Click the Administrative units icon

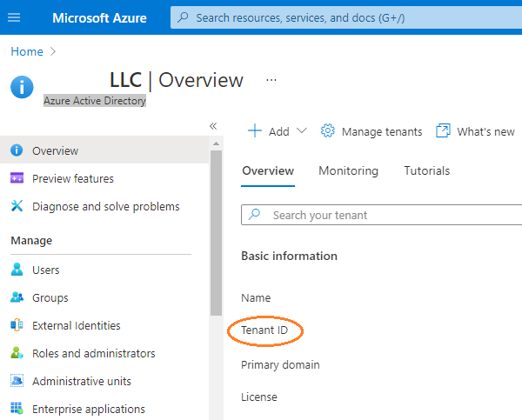coord(17,380)
